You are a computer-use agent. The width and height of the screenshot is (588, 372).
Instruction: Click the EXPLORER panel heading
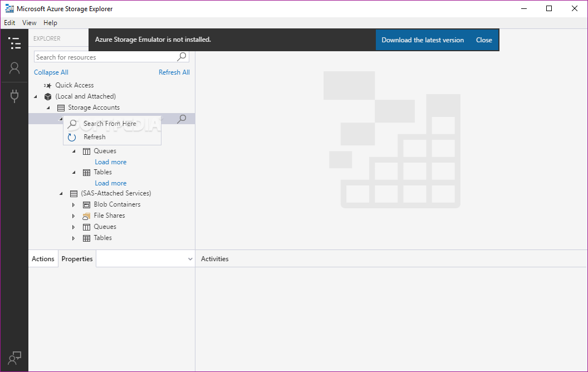click(47, 38)
